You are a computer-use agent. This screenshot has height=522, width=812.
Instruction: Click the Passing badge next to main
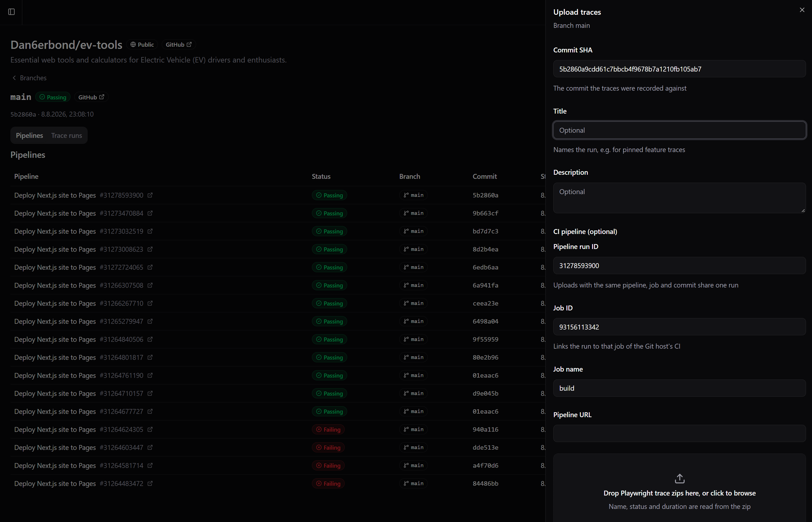[53, 97]
